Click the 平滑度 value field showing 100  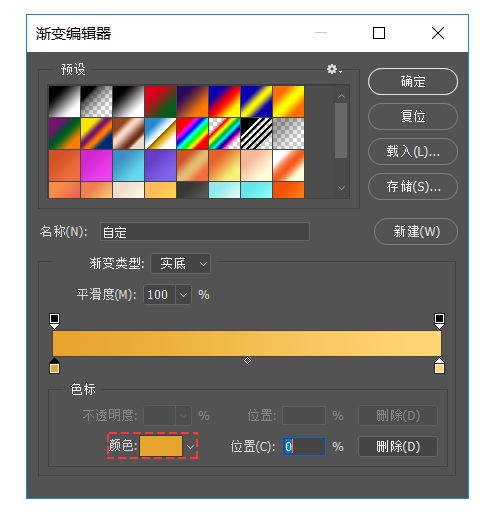coord(159,295)
